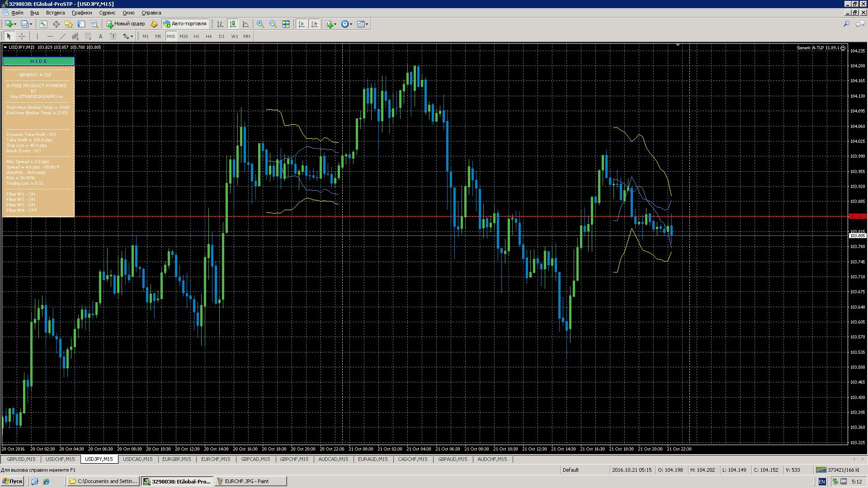Toggle the Авто-торговля button

(185, 24)
